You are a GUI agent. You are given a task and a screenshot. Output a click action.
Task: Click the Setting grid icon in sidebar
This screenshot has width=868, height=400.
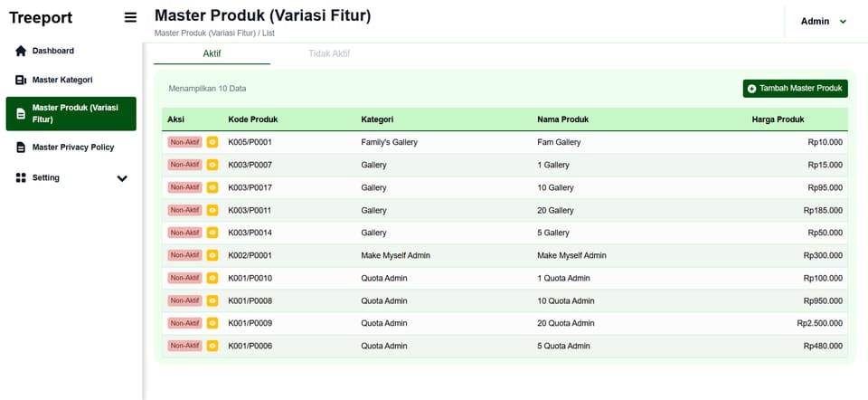pos(21,178)
